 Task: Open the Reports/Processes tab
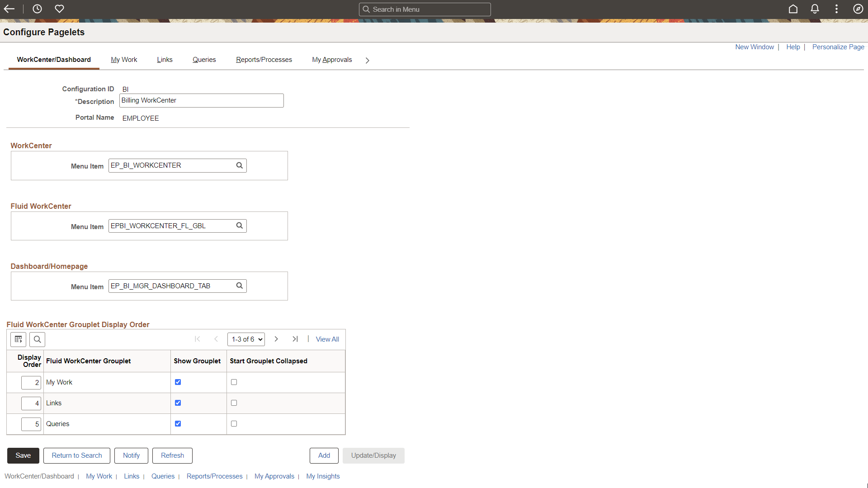point(264,59)
